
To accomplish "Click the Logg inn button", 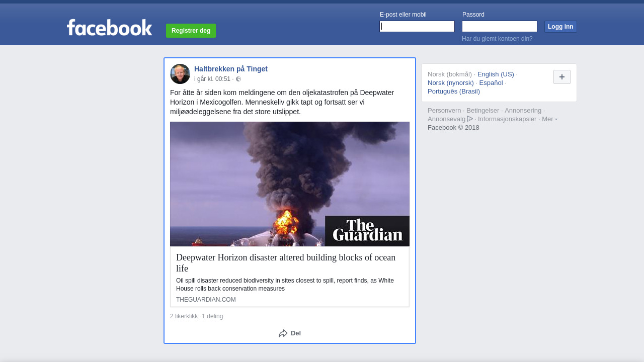I will [560, 27].
